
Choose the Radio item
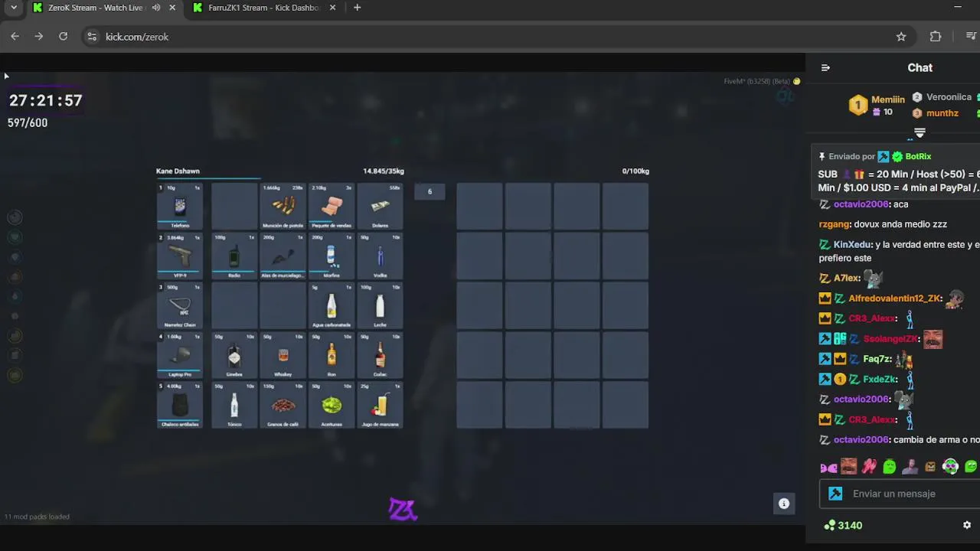[x=234, y=256]
